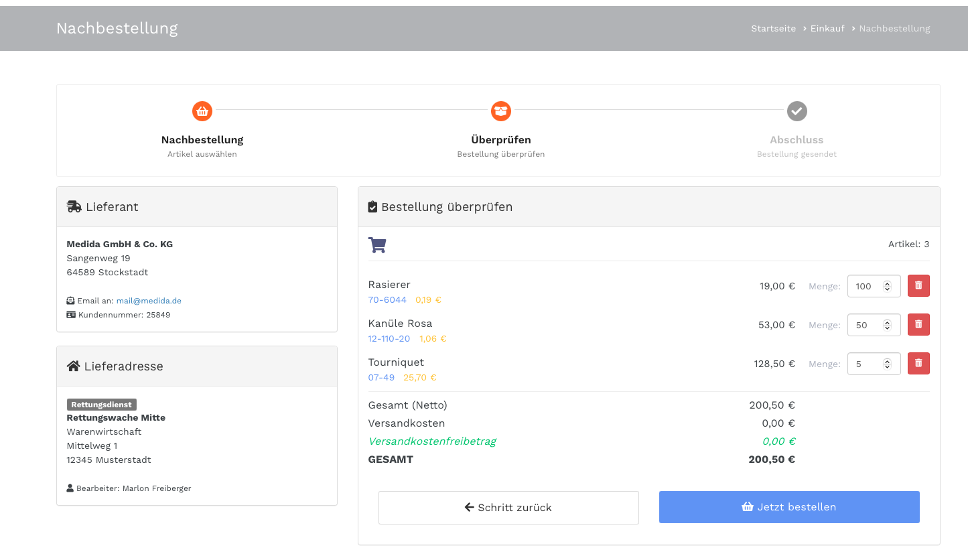Click the Nachbestellung basket step icon
The image size is (968, 560).
point(202,111)
